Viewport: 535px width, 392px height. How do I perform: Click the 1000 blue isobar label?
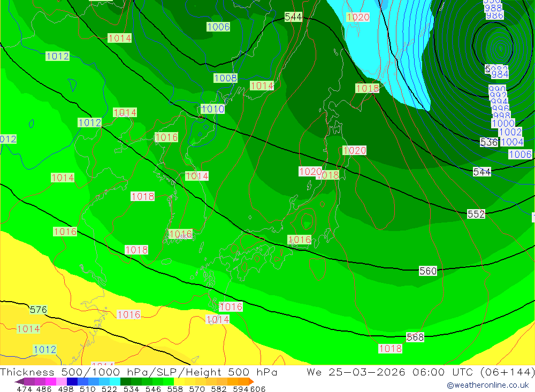coord(503,123)
